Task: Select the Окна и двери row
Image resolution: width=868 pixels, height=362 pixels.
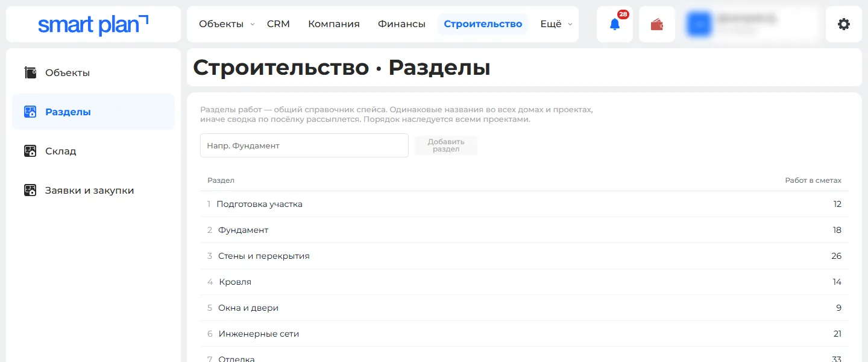Action: (524, 308)
